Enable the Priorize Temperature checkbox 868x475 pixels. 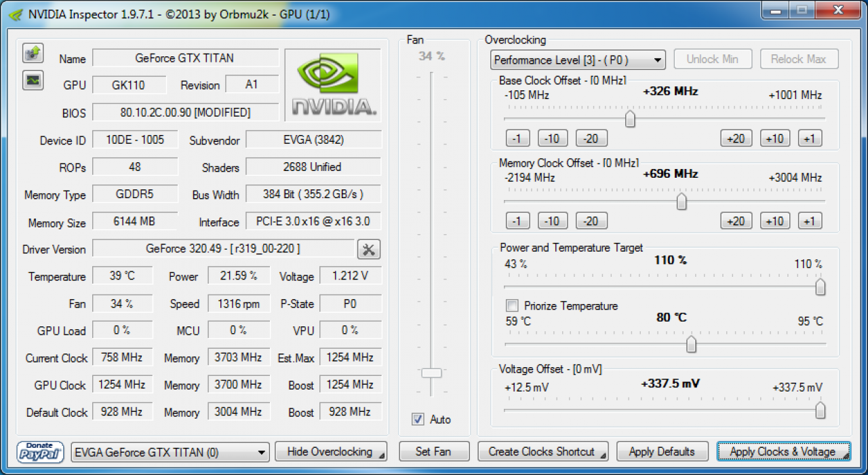pos(512,306)
